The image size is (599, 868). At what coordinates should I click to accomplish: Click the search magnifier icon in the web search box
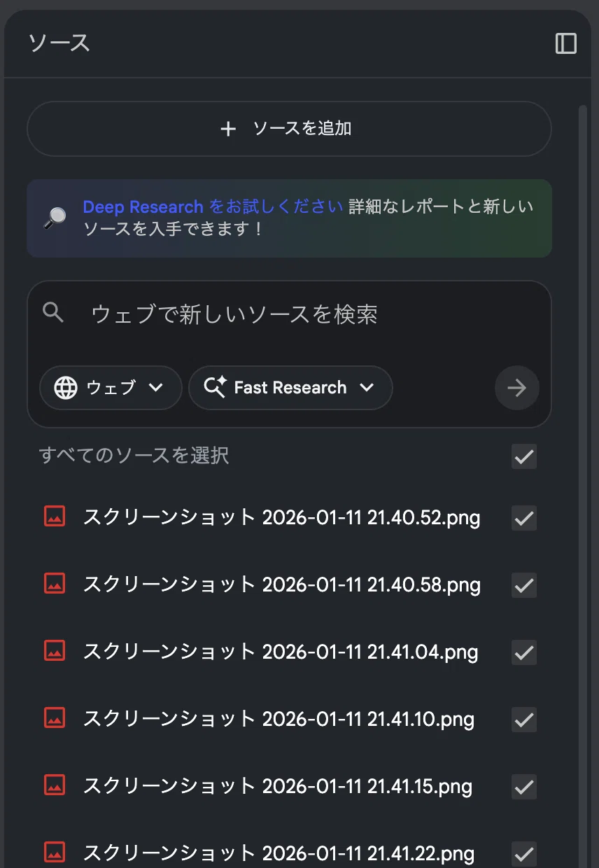53,312
